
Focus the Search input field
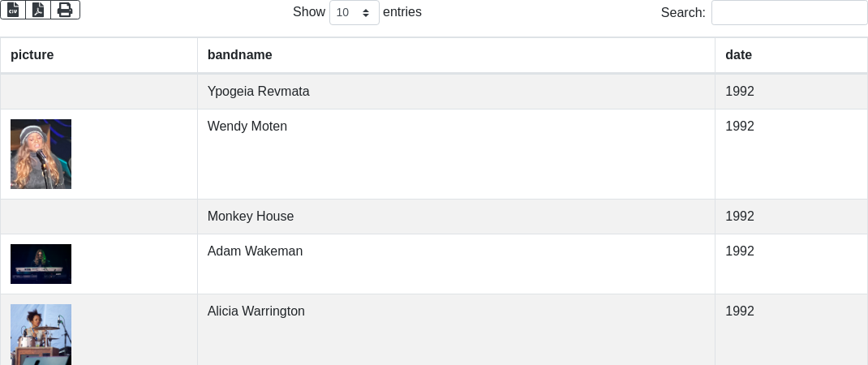coord(789,12)
